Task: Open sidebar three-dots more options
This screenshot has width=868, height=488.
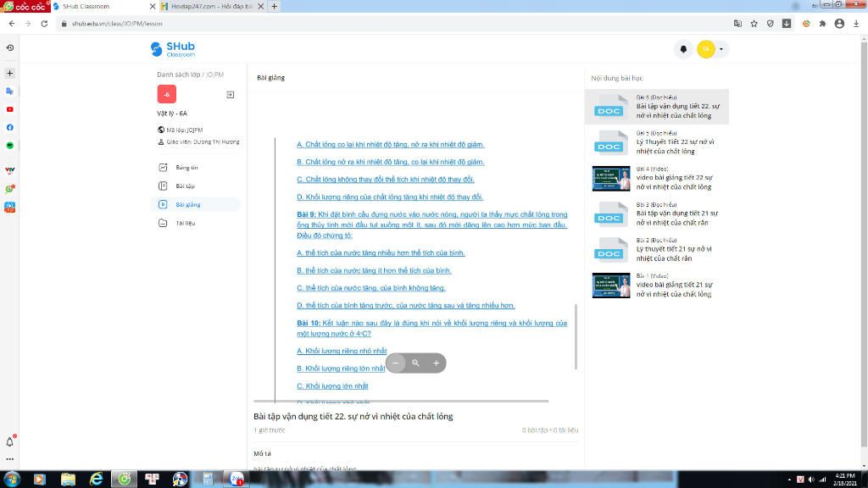Action: 10,459
